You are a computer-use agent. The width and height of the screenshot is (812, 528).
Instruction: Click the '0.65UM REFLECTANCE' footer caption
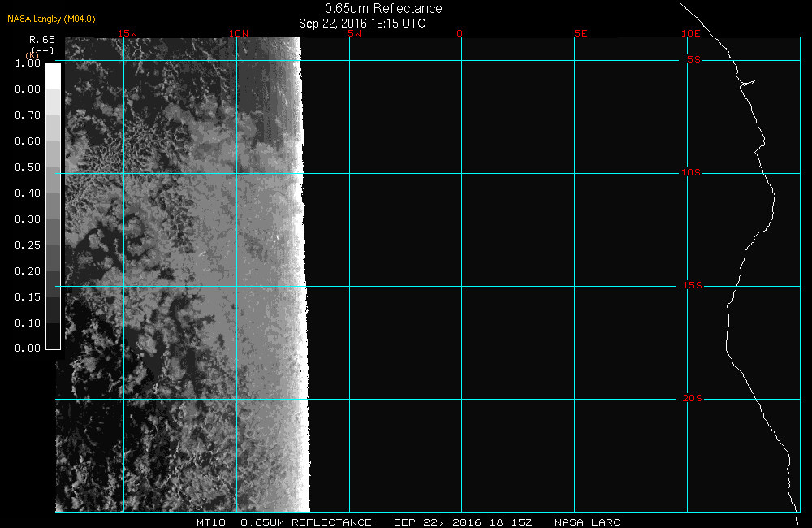(x=306, y=522)
